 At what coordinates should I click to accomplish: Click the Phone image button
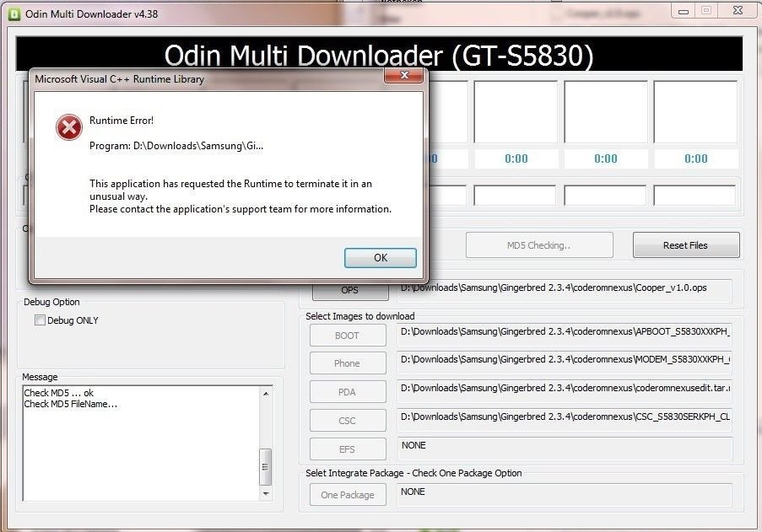348,363
